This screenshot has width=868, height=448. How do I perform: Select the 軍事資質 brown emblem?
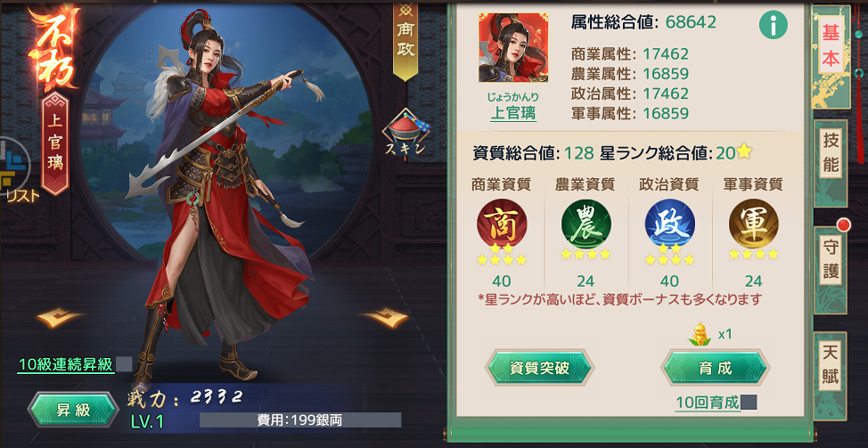click(753, 223)
